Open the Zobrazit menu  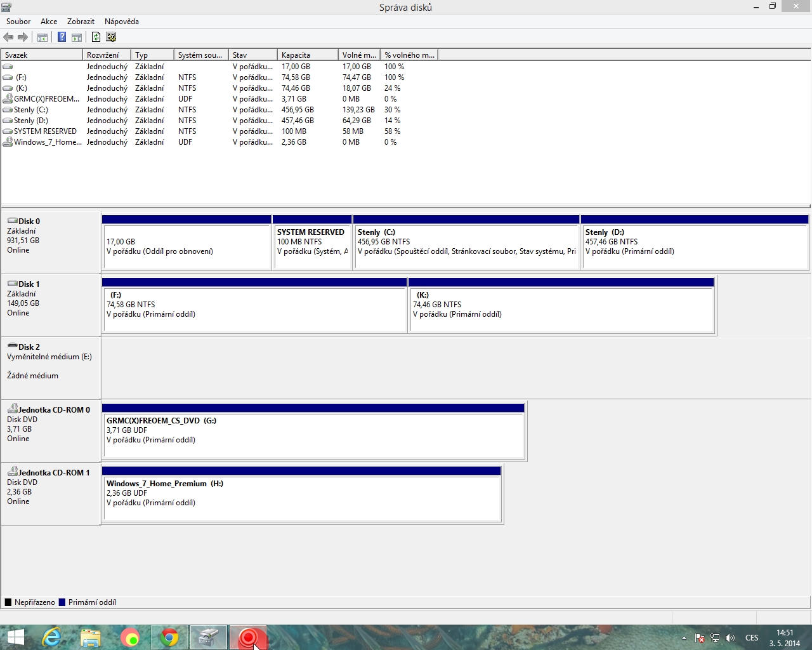[x=81, y=22]
